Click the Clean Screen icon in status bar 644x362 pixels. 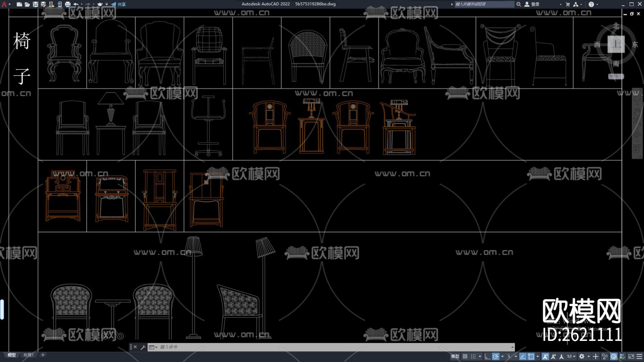coord(631,356)
